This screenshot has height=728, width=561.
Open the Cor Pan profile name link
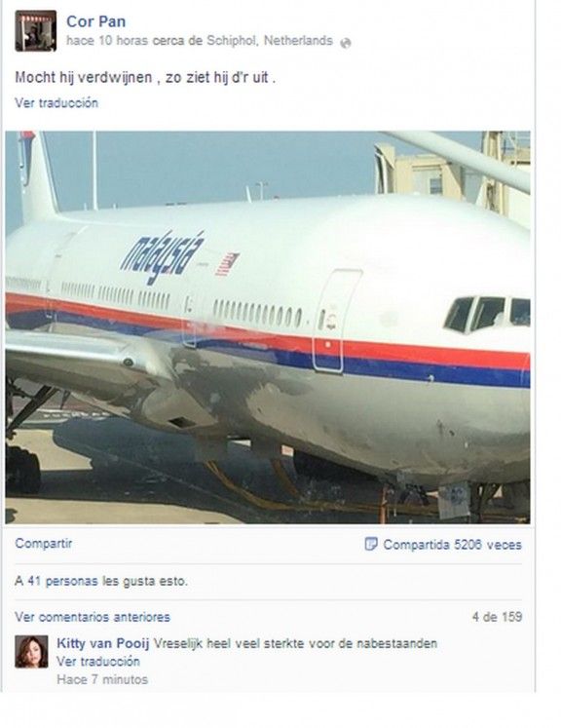(95, 21)
